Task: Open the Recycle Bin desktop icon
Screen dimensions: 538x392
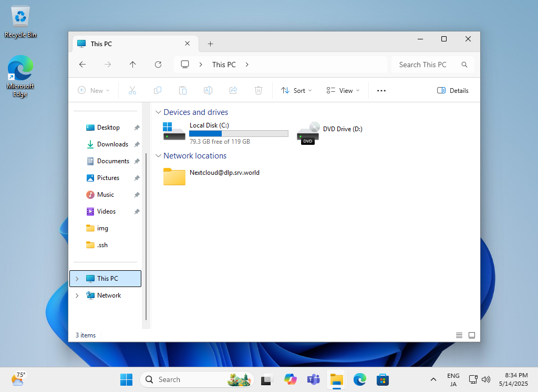Action: pyautogui.click(x=20, y=22)
